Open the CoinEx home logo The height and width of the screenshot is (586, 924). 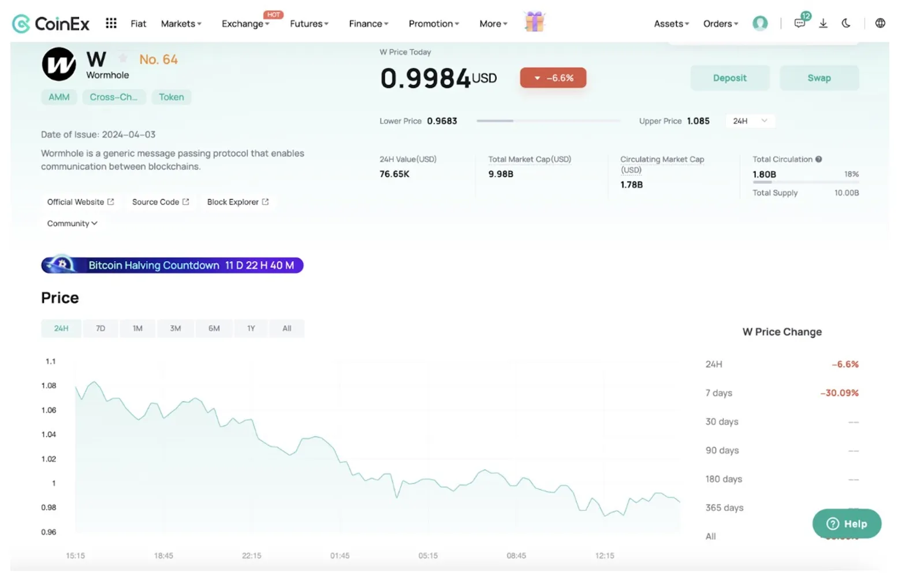tap(51, 24)
